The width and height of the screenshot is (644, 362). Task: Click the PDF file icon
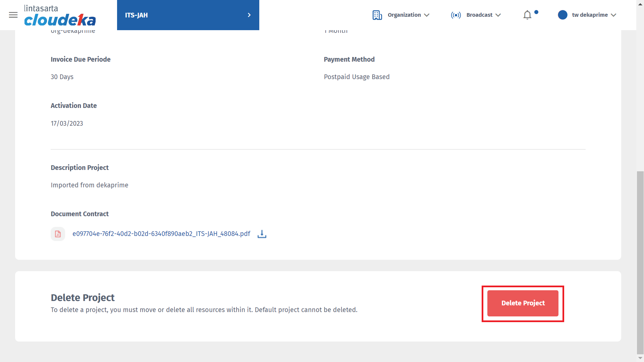pyautogui.click(x=58, y=234)
